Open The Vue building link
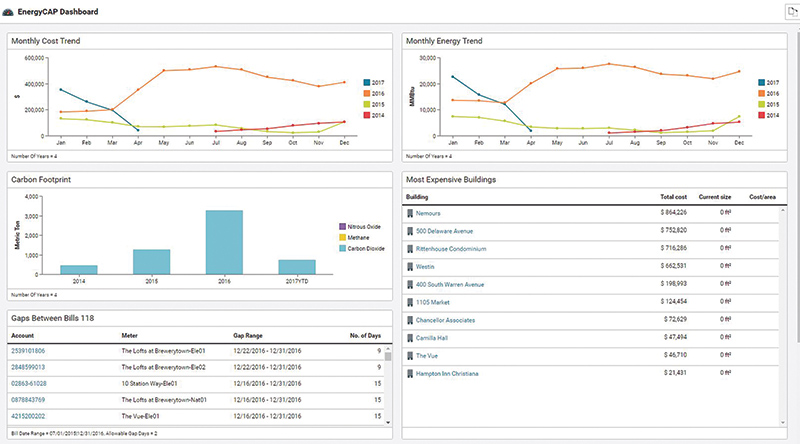The image size is (800, 444). [x=427, y=356]
